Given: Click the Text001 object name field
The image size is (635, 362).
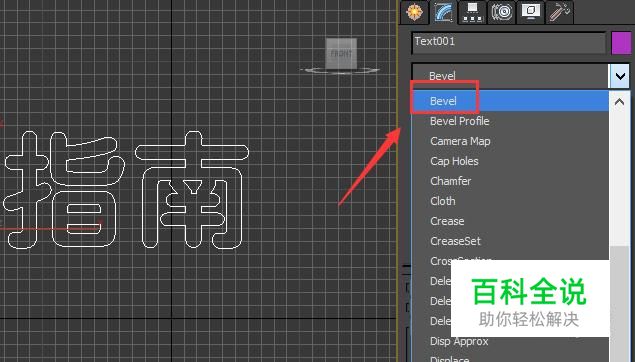Looking at the screenshot, I should pyautogui.click(x=509, y=43).
